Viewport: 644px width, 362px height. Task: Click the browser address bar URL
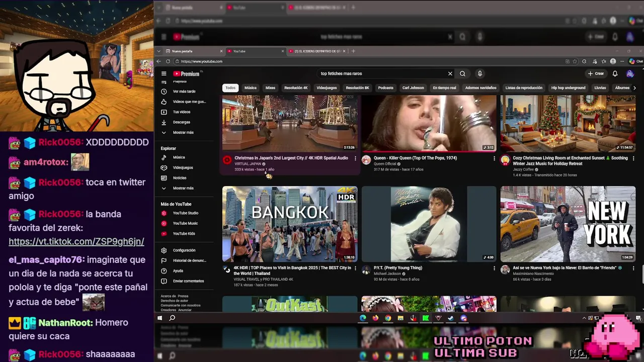202,61
